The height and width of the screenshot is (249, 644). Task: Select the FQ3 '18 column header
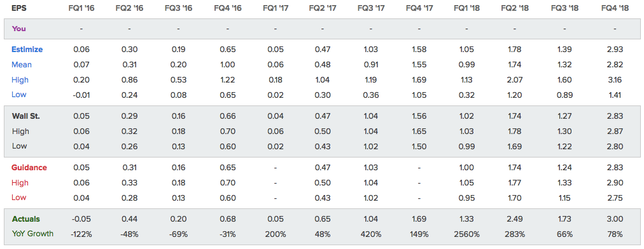(x=564, y=8)
